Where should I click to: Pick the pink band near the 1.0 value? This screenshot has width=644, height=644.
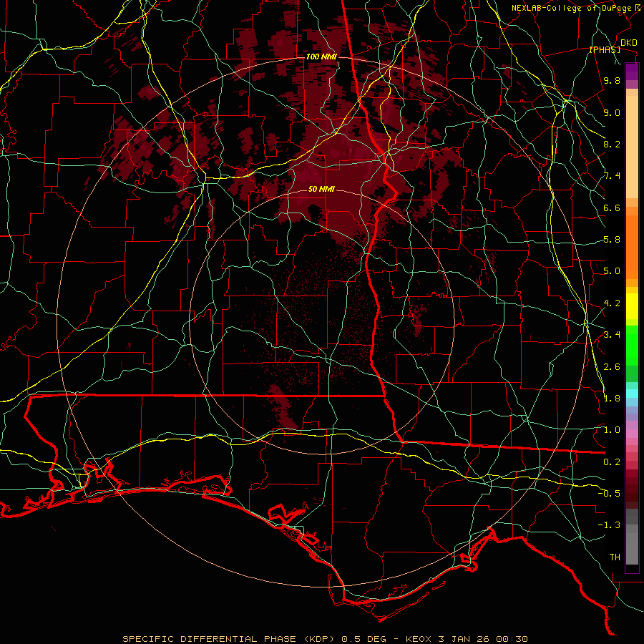(632, 434)
